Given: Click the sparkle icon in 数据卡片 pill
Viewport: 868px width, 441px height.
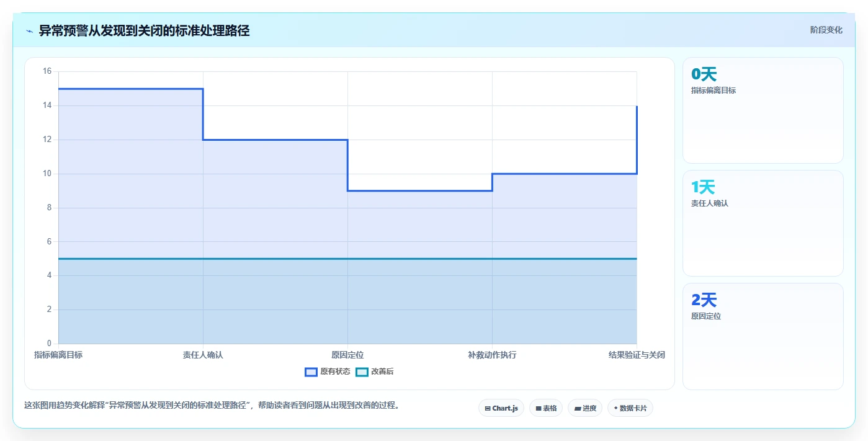Looking at the screenshot, I should (615, 408).
